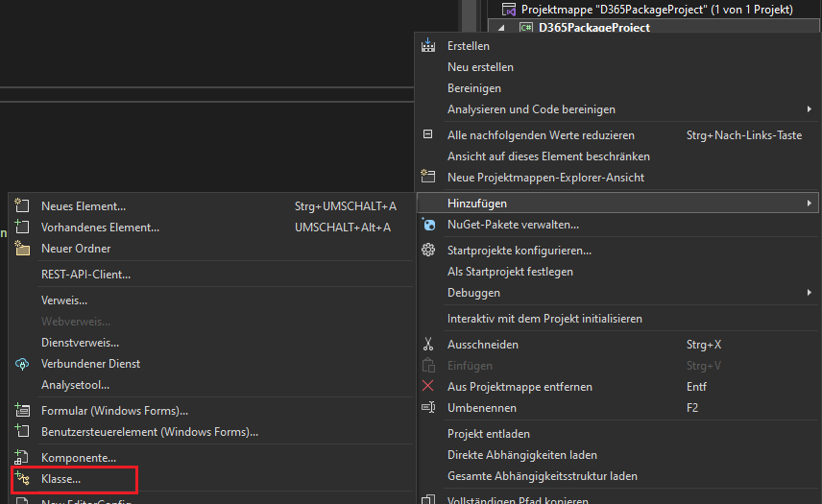Click the red X icon for Aus Projektmappe entfernen
This screenshot has height=504, width=822.
pyautogui.click(x=427, y=386)
